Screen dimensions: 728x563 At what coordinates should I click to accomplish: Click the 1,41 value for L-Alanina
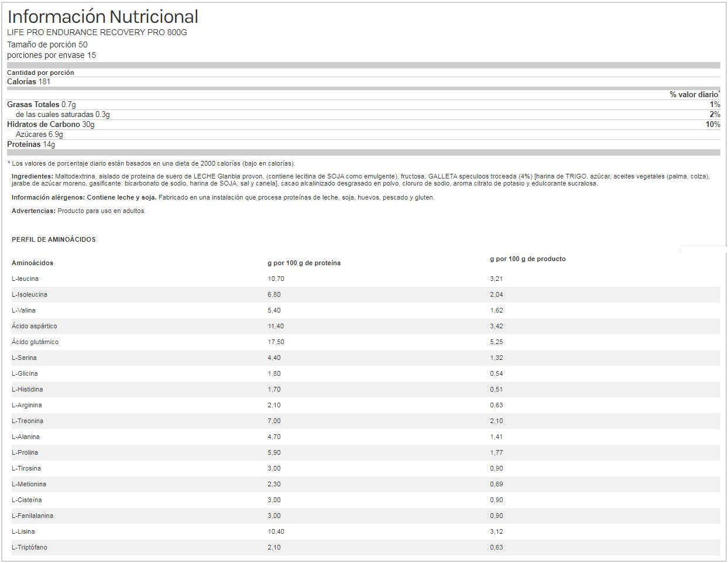[x=497, y=437]
